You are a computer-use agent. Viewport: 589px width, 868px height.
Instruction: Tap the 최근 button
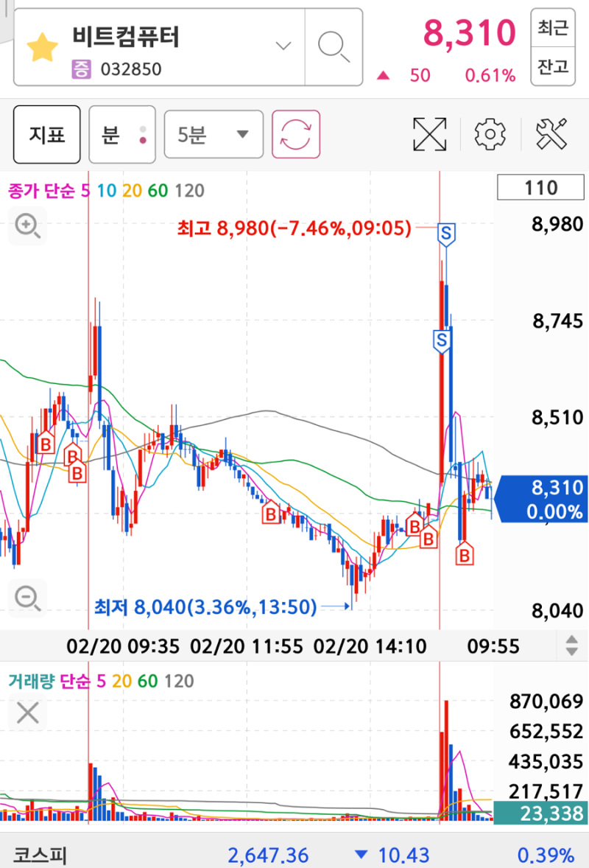[x=552, y=28]
